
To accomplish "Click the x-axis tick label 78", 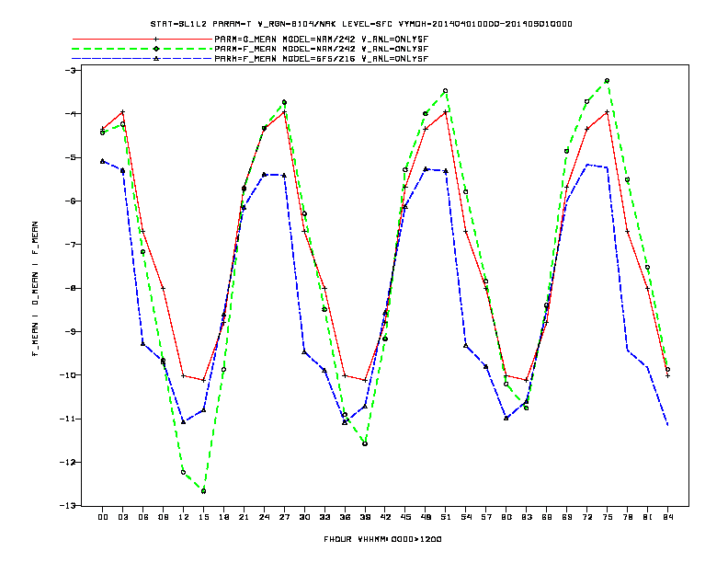I will click(628, 517).
